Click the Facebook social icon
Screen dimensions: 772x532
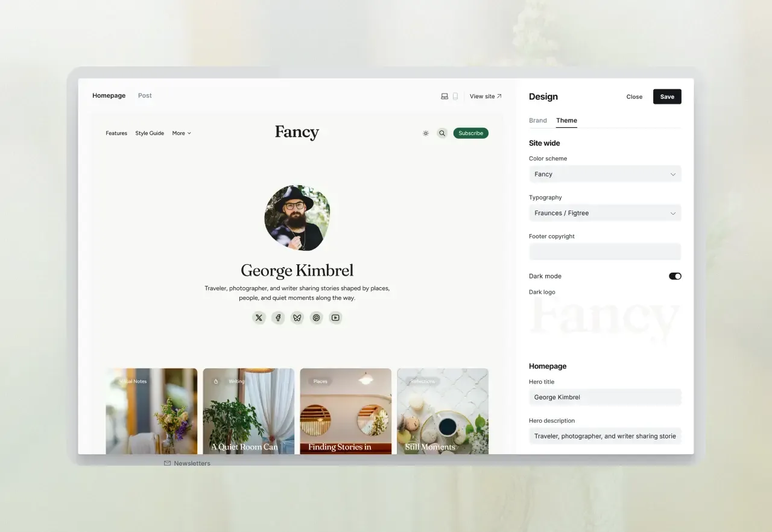coord(278,318)
